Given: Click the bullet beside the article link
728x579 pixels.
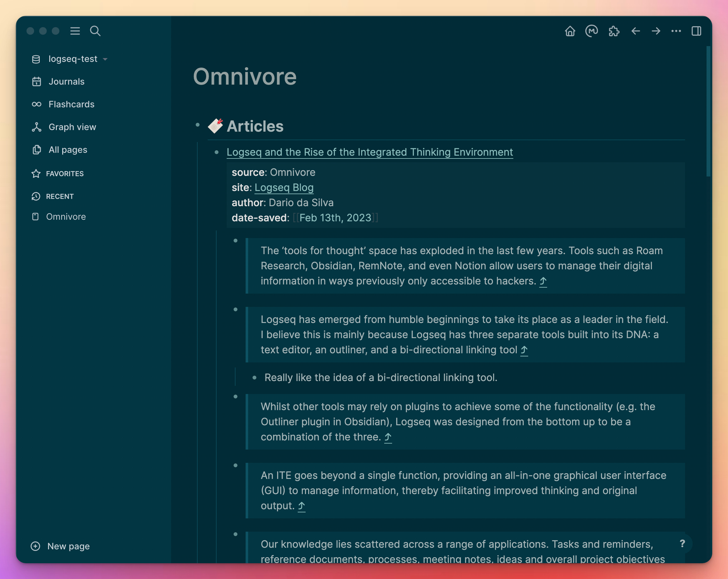Looking at the screenshot, I should point(217,152).
